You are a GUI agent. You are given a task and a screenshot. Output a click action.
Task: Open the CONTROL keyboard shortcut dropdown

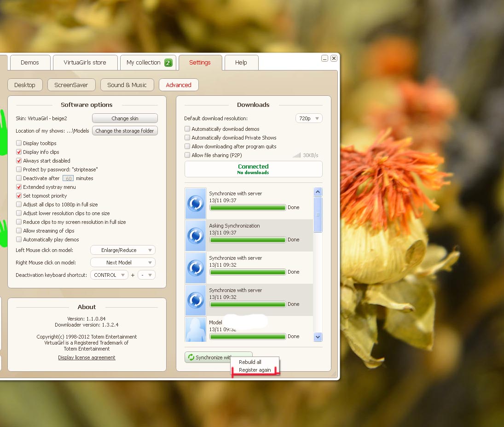[109, 275]
